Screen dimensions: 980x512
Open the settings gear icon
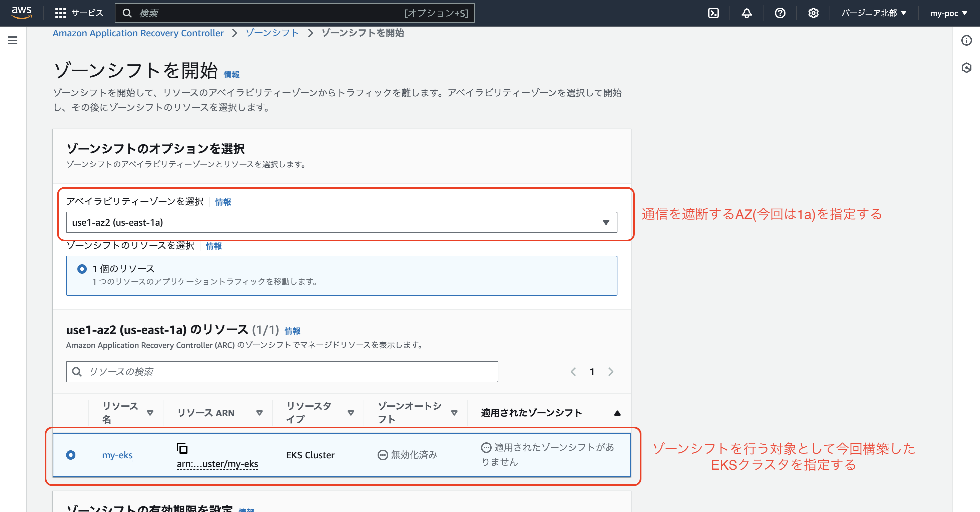(813, 13)
